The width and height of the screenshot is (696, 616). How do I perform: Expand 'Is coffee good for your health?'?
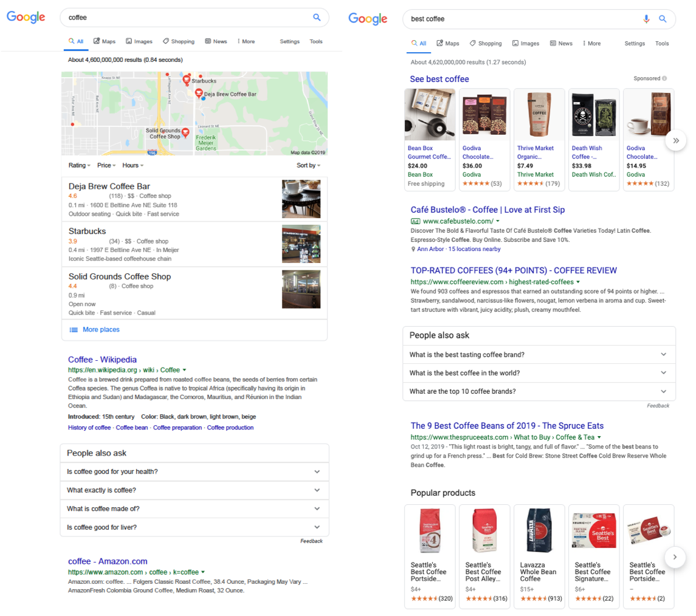[194, 471]
